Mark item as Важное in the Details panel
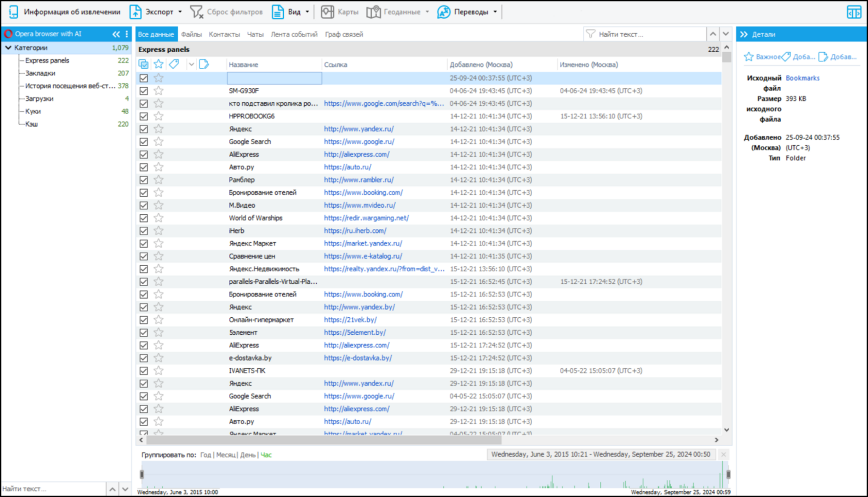The image size is (868, 497). [749, 57]
